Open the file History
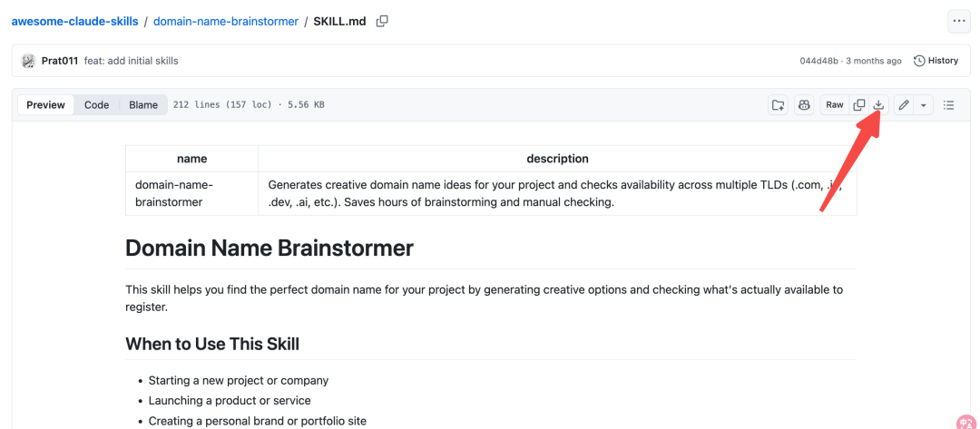The height and width of the screenshot is (429, 980). click(936, 61)
